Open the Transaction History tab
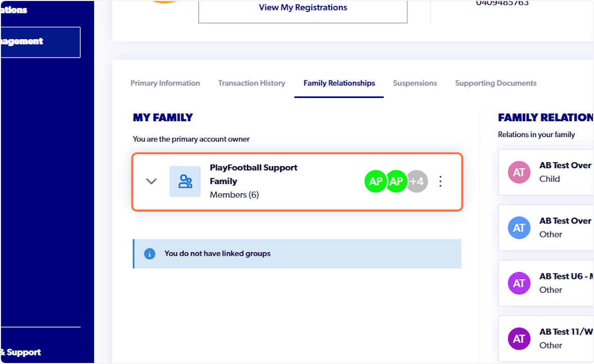594x364 pixels. (x=251, y=83)
